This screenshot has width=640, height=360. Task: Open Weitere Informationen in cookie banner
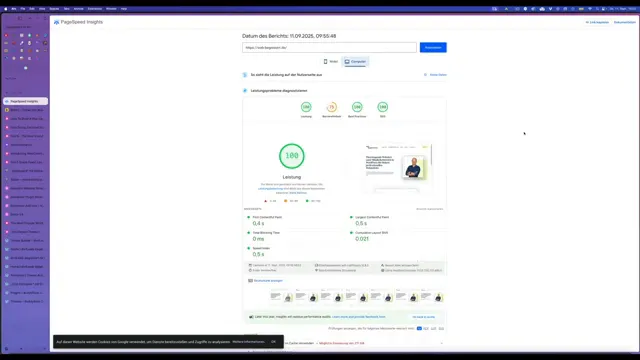pyautogui.click(x=249, y=342)
